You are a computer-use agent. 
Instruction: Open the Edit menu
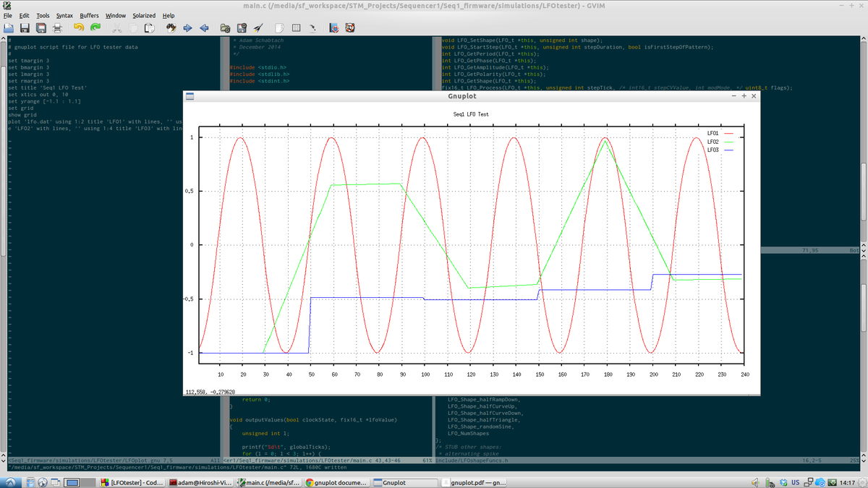click(25, 15)
